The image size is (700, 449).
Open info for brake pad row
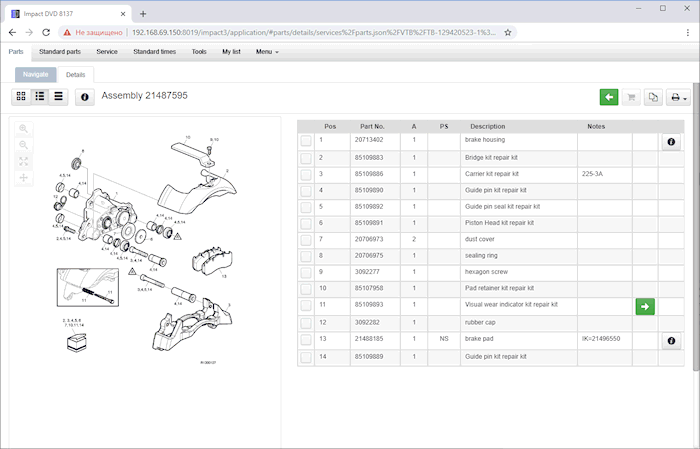pyautogui.click(x=670, y=341)
